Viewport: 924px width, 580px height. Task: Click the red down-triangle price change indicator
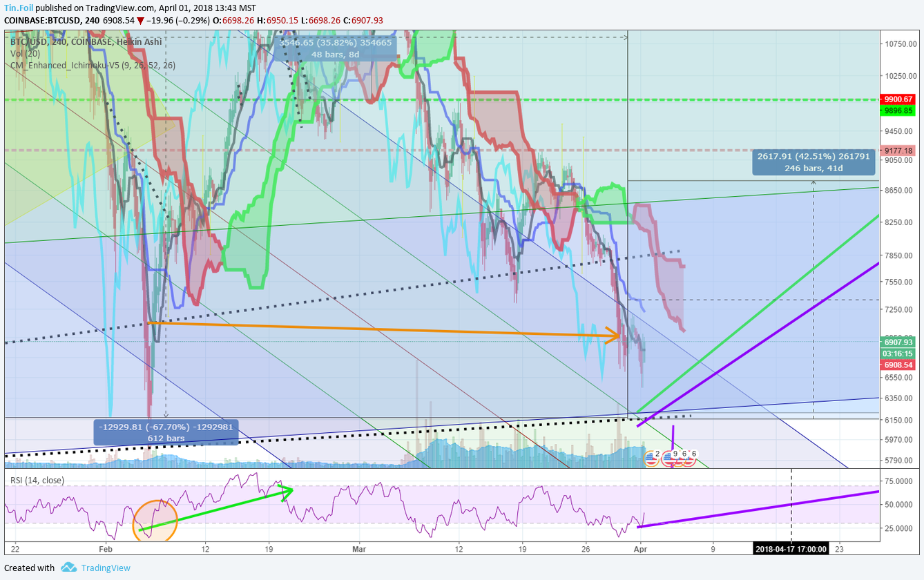[141, 21]
